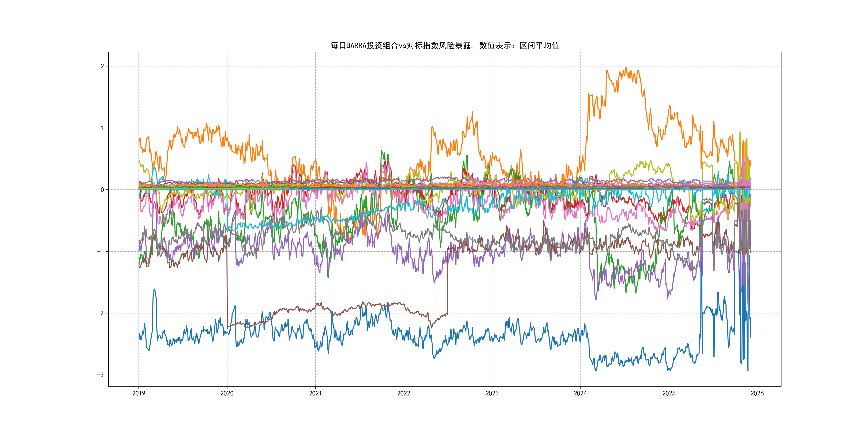Viewport: 868px width, 434px height.
Task: Click the chart title text at top
Action: (444, 46)
